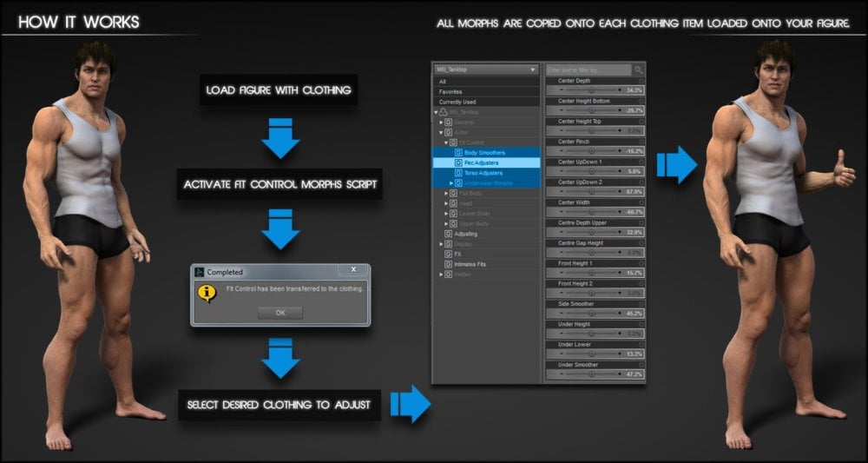This screenshot has width=868, height=463.
Task: Toggle the small circle option on Center Depth
Action: tap(641, 81)
